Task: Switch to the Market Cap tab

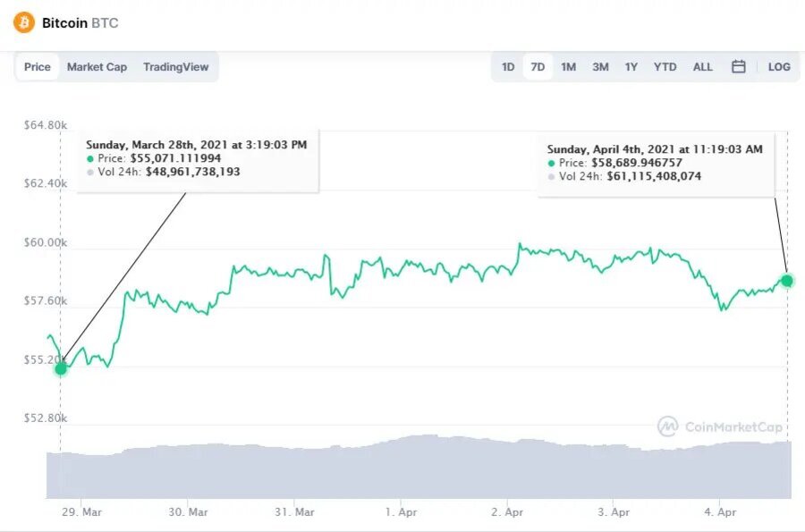Action: [97, 67]
